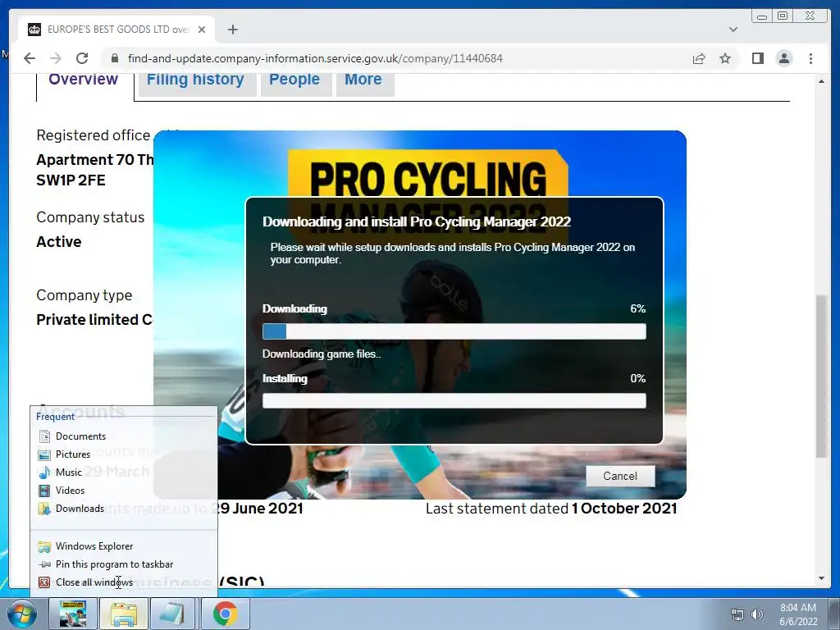Click page scrollbar up arrow
Viewport: 840px width, 630px height.
pos(821,81)
